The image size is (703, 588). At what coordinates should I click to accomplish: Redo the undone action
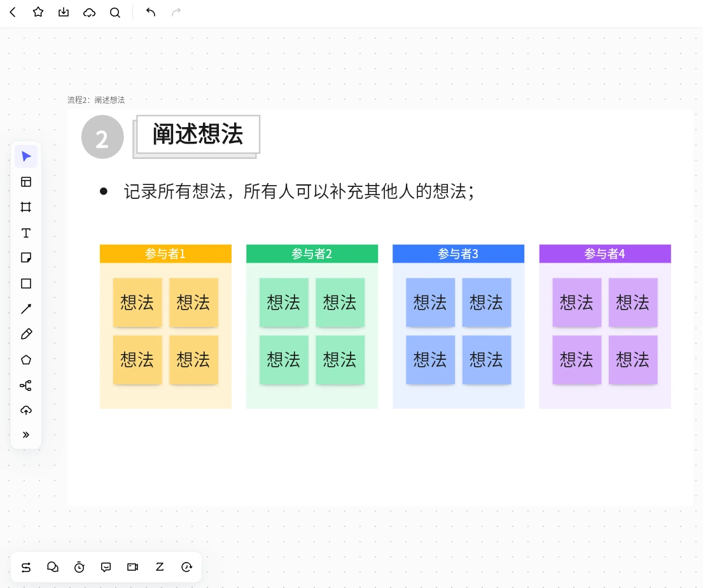click(x=176, y=12)
